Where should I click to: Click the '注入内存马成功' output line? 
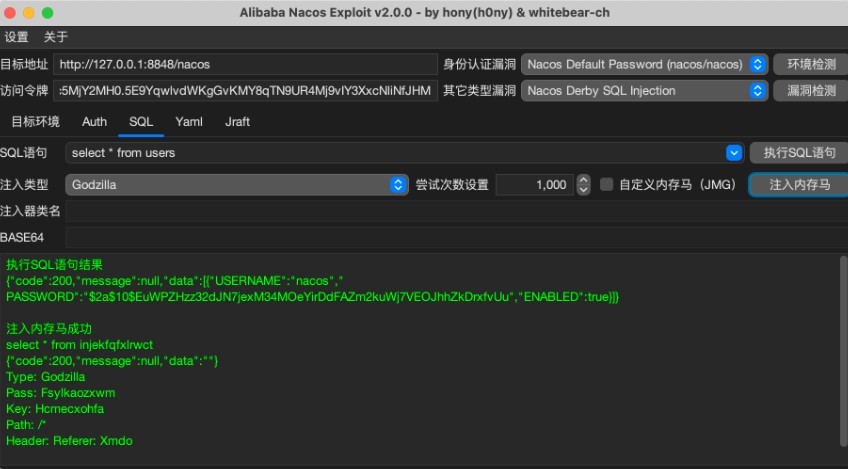(49, 328)
